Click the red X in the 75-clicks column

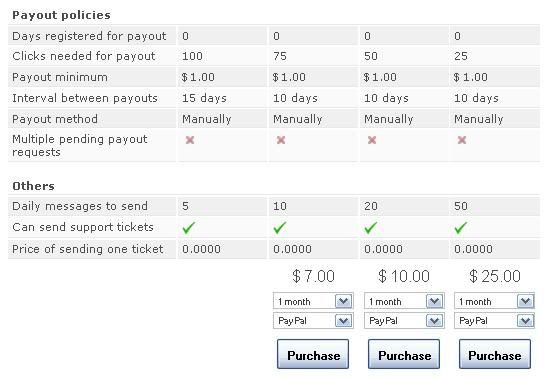click(281, 140)
